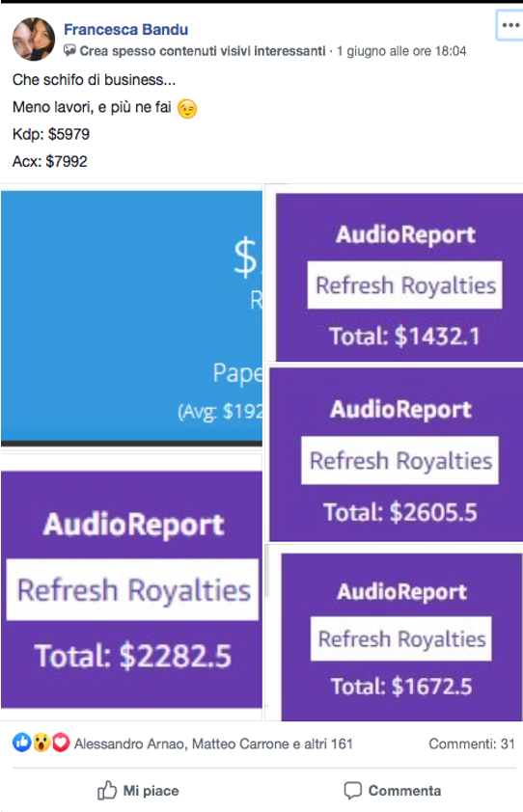Show the 31 comments
Viewport: 523px width, 812px height.
pos(472,744)
